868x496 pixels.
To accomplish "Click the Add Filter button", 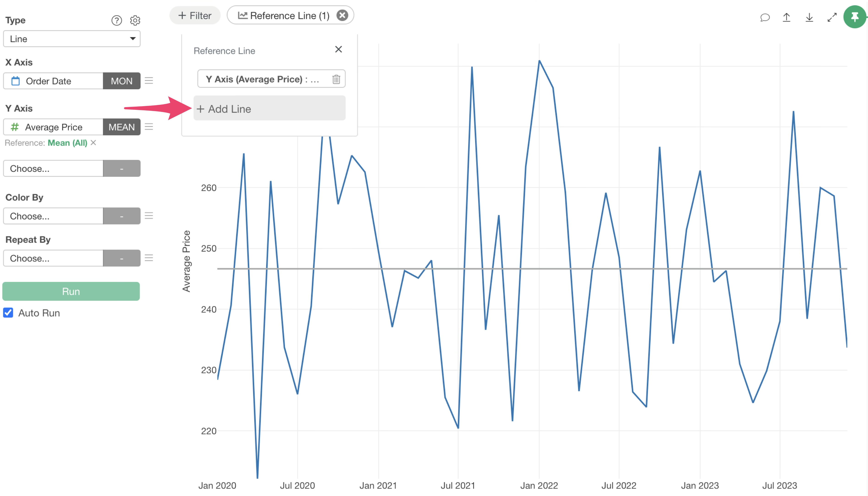I will [195, 16].
